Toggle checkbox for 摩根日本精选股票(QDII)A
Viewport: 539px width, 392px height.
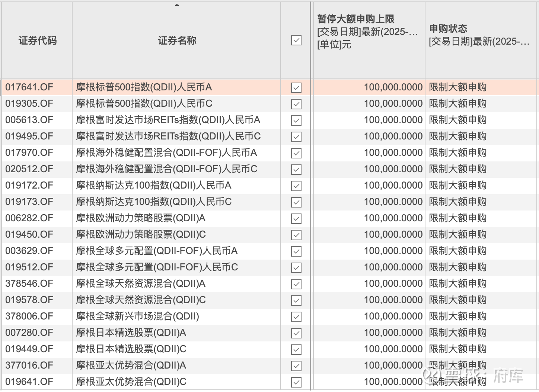295,332
